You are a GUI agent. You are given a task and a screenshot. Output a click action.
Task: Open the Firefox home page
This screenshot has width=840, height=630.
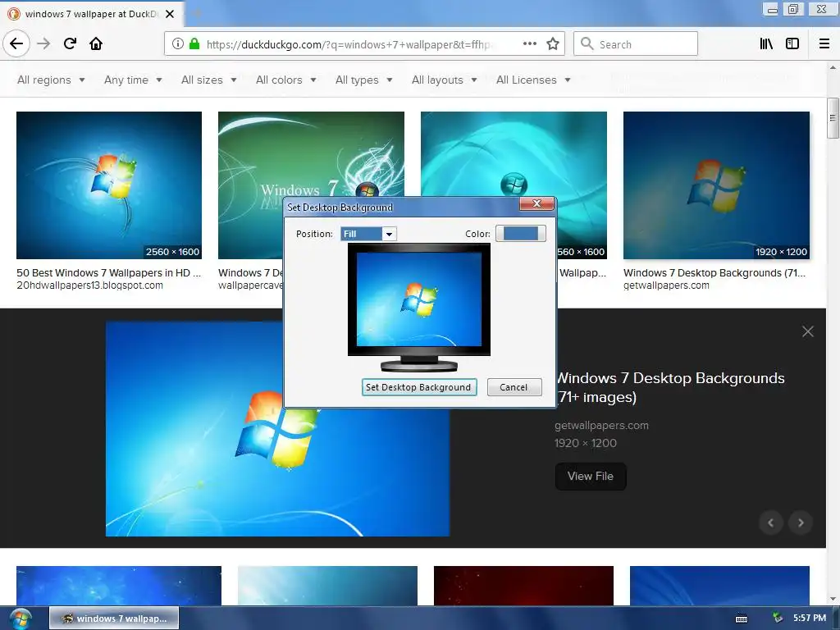click(x=96, y=44)
